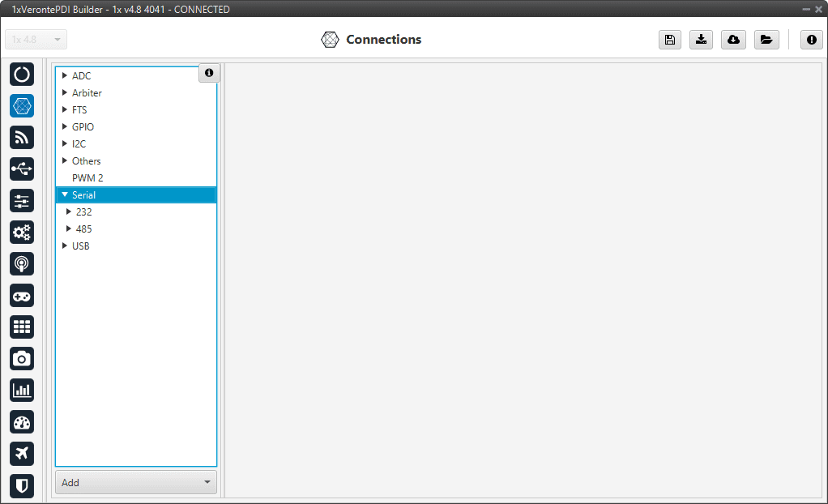This screenshot has height=504, width=828.
Task: Select the gears icon in left sidebar
Action: click(x=22, y=233)
